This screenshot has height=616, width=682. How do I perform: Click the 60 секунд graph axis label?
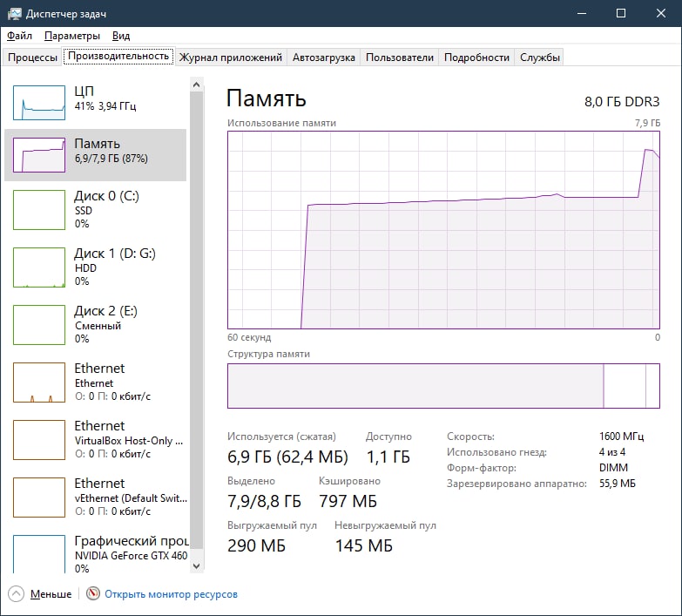[249, 337]
